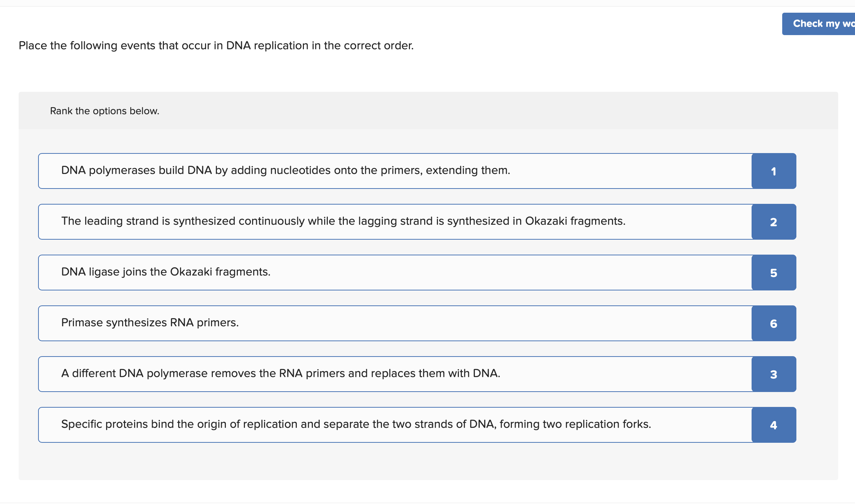
Task: Open the rank selector showing 2 for leading strand
Action: 773,221
